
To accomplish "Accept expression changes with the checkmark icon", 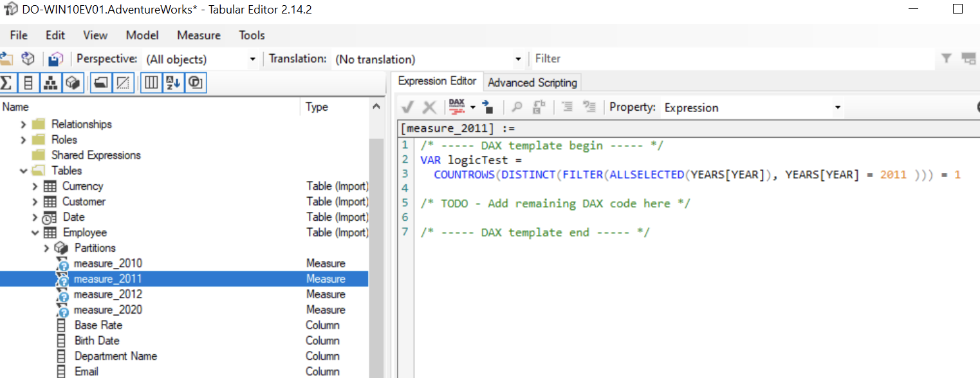I will click(x=407, y=107).
